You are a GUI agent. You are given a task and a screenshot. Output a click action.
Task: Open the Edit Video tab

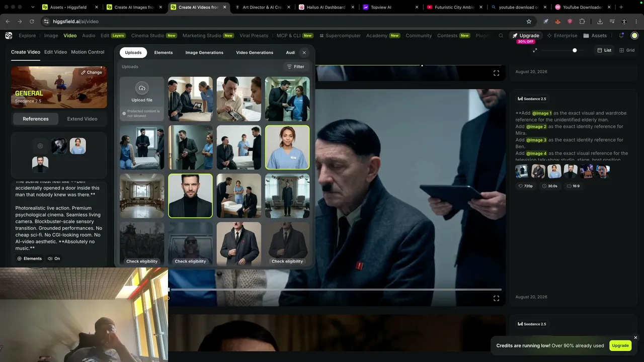[55, 52]
